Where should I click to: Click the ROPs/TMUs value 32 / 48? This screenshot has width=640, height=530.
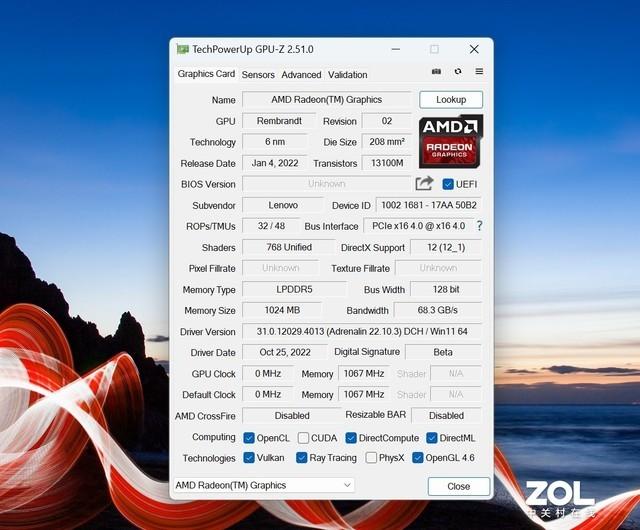click(x=271, y=226)
